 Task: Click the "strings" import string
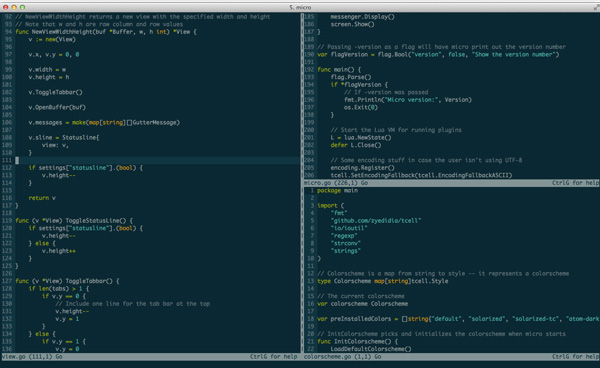point(346,251)
